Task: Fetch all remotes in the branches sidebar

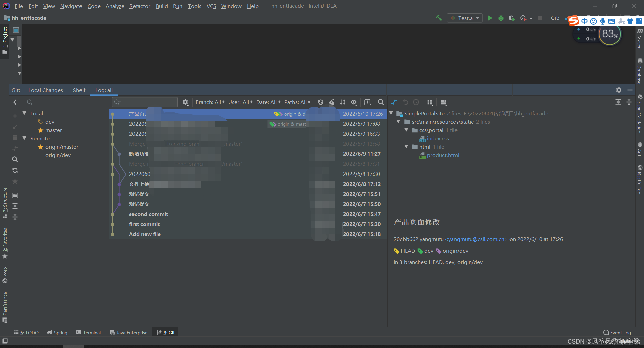Action: pos(15,170)
